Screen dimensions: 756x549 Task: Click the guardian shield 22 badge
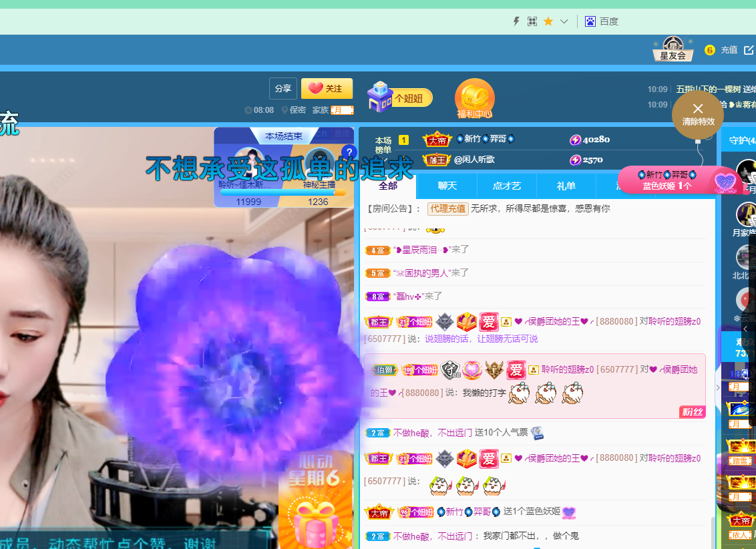[x=451, y=370]
